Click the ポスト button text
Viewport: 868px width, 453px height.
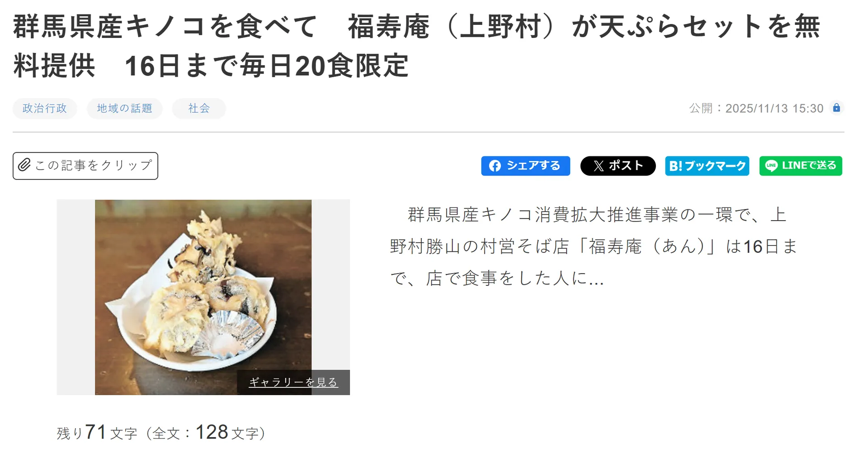[x=626, y=165]
